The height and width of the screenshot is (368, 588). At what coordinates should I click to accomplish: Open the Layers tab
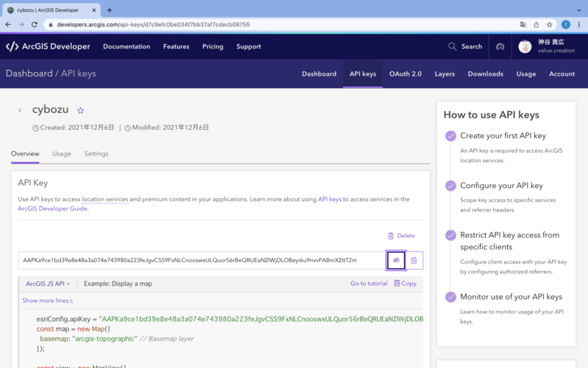pos(445,74)
